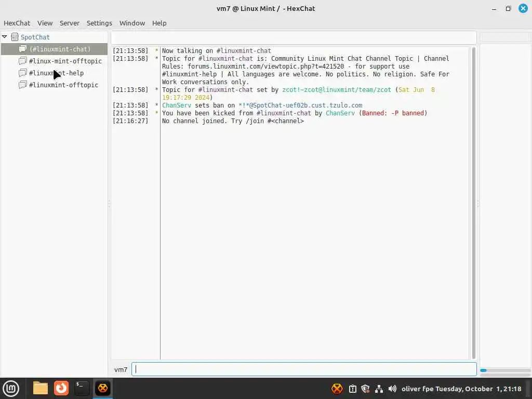532x399 pixels.
Task: Click channel icon beside #linuxmint-help
Action: pos(23,73)
